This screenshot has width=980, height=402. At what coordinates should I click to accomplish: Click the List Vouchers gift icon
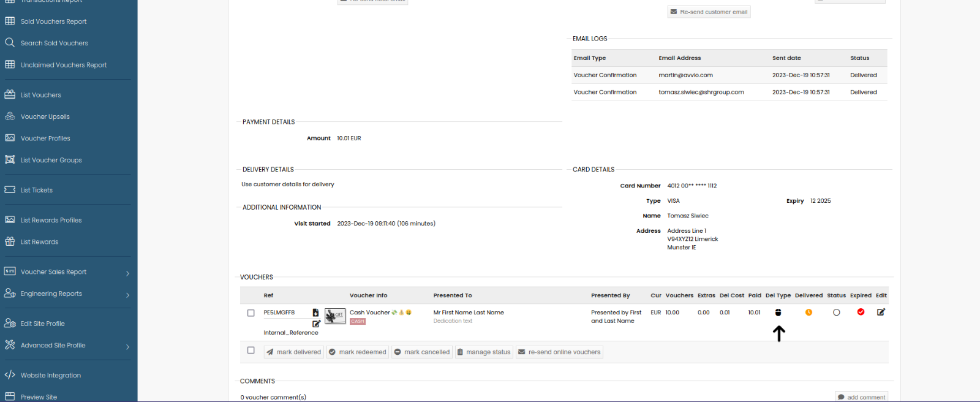10,94
